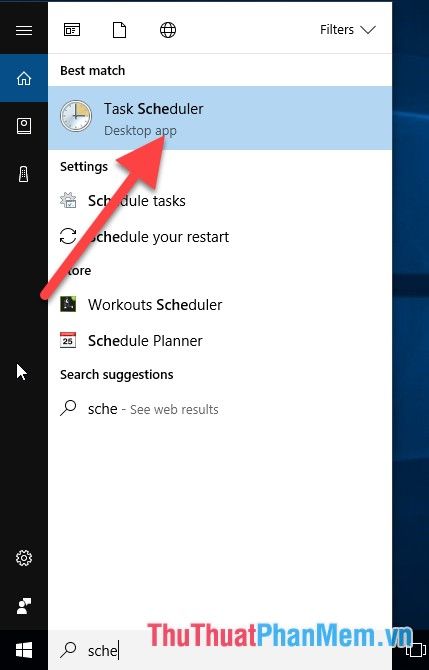
Task: Click sche web results suggestion
Action: [x=220, y=409]
